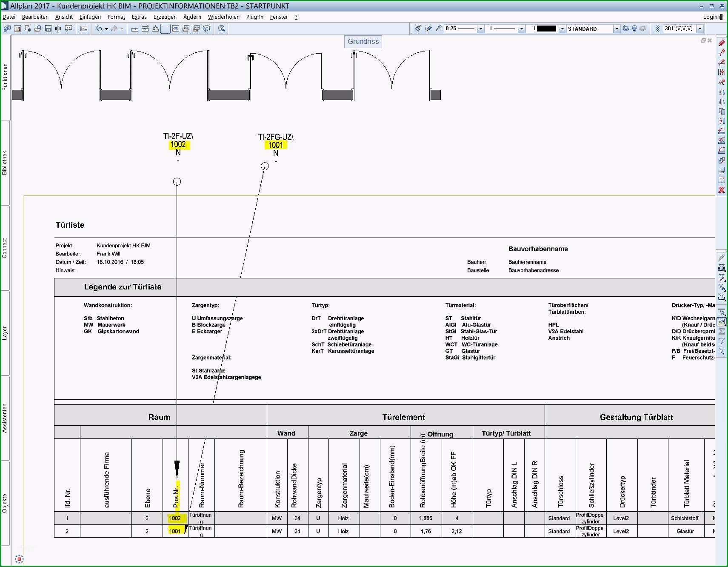This screenshot has height=567, width=728.
Task: Toggle the highlighted empty square toolbar button
Action: point(166,29)
